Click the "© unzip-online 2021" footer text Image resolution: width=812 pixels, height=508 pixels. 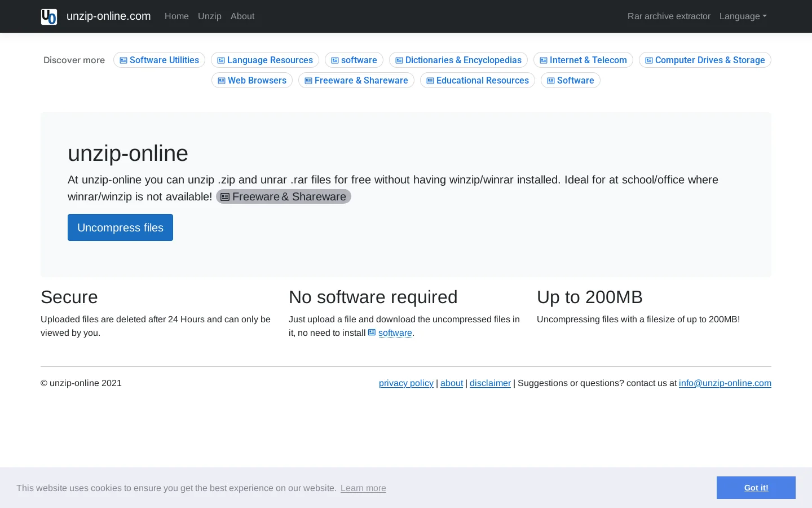(x=81, y=383)
